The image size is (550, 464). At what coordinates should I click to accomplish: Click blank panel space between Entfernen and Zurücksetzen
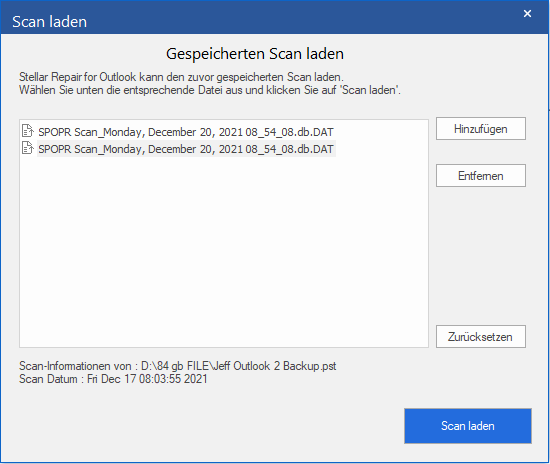pos(481,256)
